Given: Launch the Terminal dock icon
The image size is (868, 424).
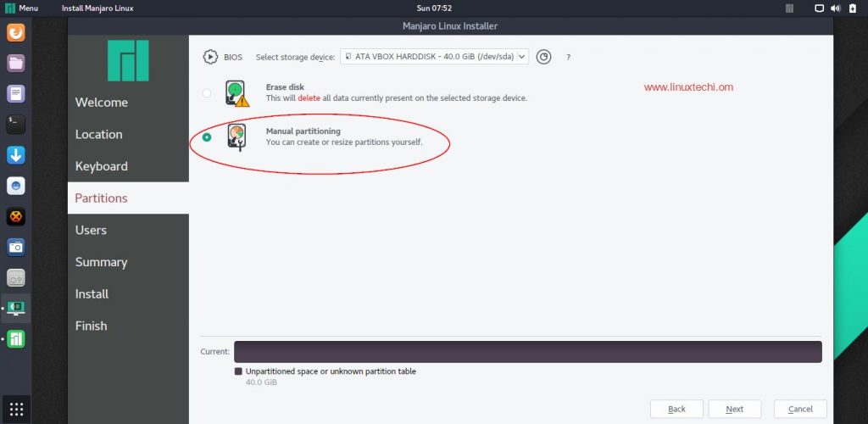Looking at the screenshot, I should click(x=15, y=124).
